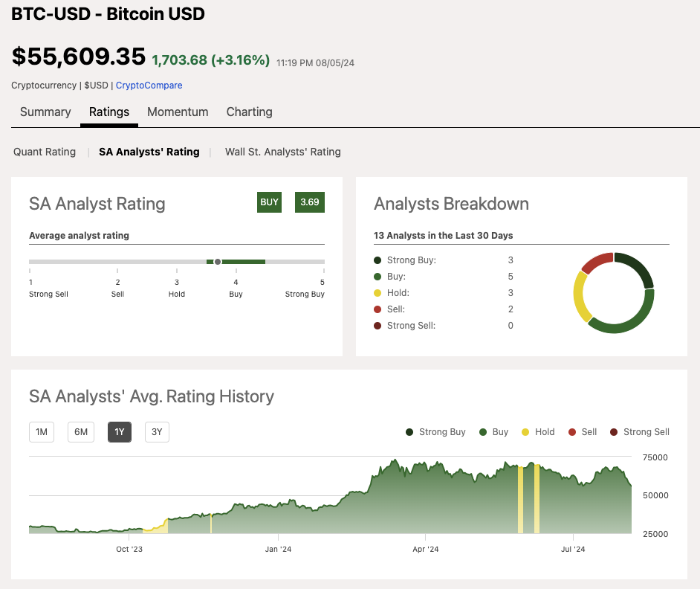This screenshot has width=700, height=589.
Task: Click the Strong Buy dot in breakdown list
Action: pos(377,260)
